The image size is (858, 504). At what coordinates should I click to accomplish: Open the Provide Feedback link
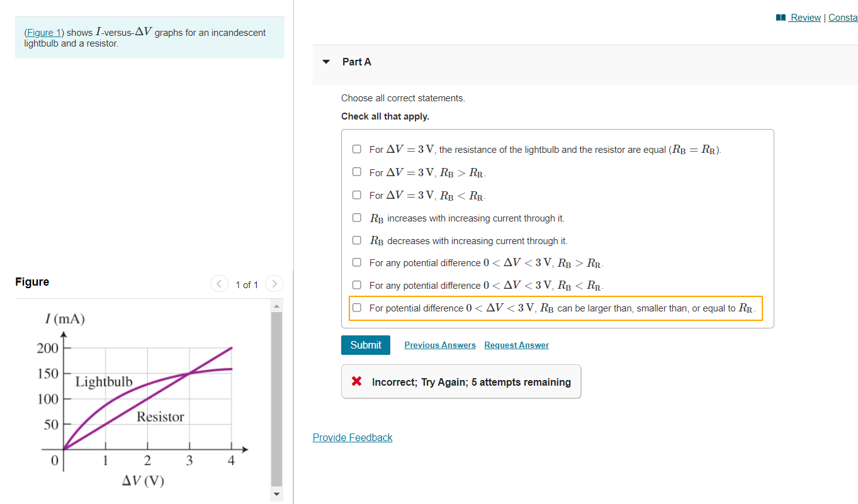point(352,437)
